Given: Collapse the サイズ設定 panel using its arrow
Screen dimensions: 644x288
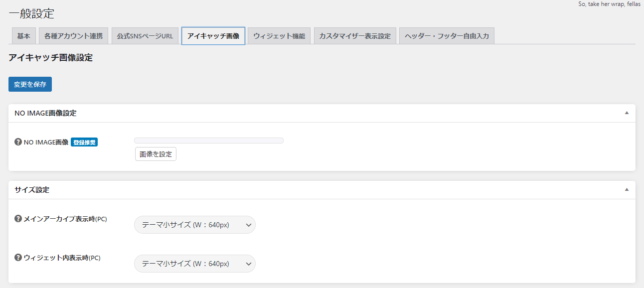Looking at the screenshot, I should click(627, 190).
